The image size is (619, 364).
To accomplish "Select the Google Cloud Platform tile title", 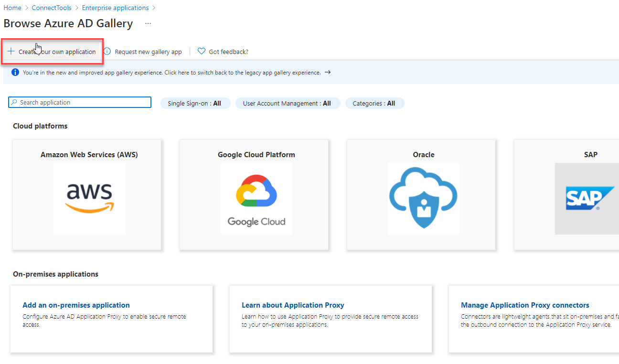I will 256,155.
